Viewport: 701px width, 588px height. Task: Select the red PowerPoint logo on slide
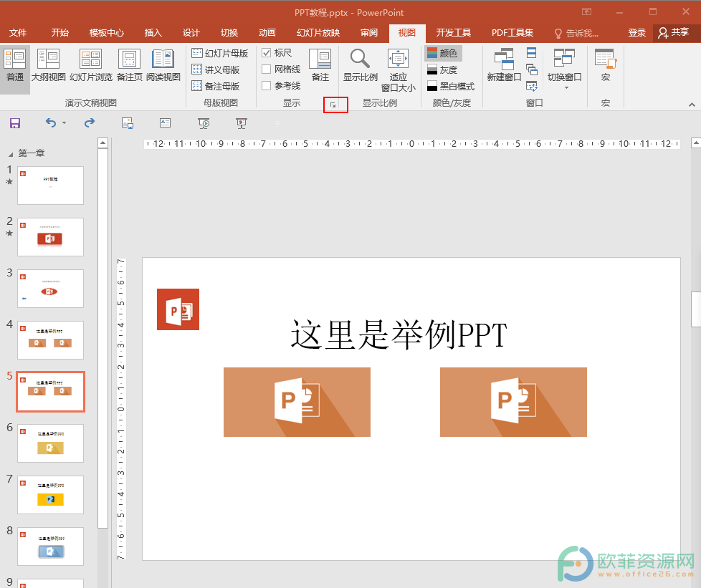tap(178, 309)
